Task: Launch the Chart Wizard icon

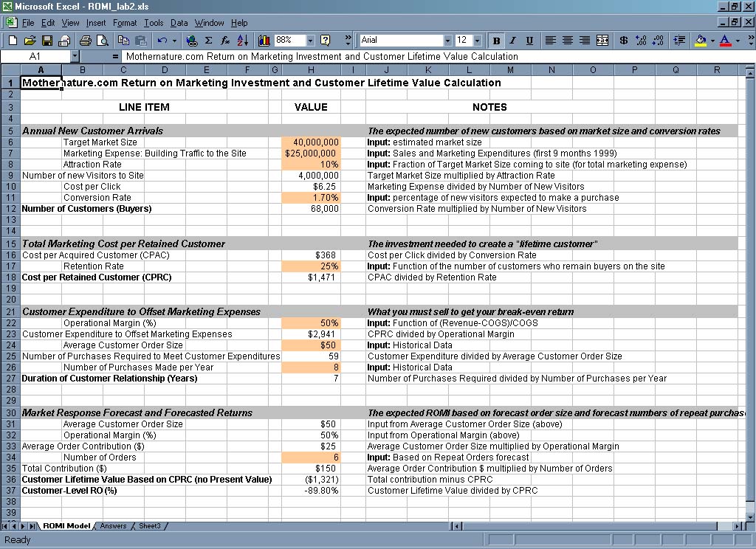Action: (x=264, y=41)
